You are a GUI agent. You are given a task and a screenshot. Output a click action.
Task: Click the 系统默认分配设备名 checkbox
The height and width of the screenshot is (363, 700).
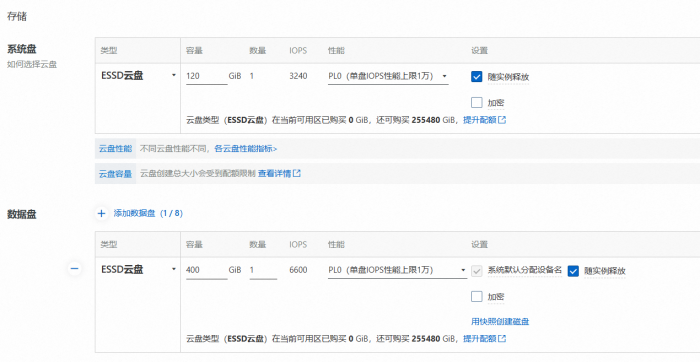coord(477,271)
